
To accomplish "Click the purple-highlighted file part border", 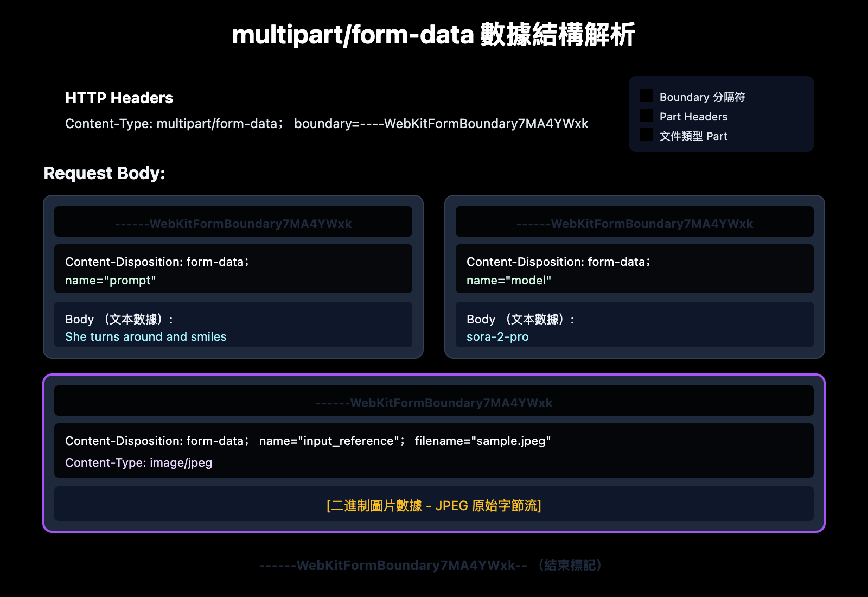I will 434,374.
